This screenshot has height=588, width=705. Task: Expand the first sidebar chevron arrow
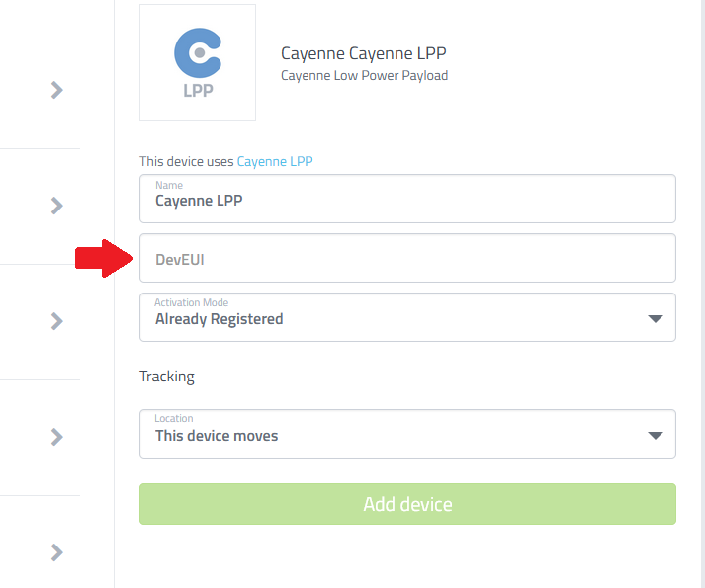pyautogui.click(x=57, y=90)
